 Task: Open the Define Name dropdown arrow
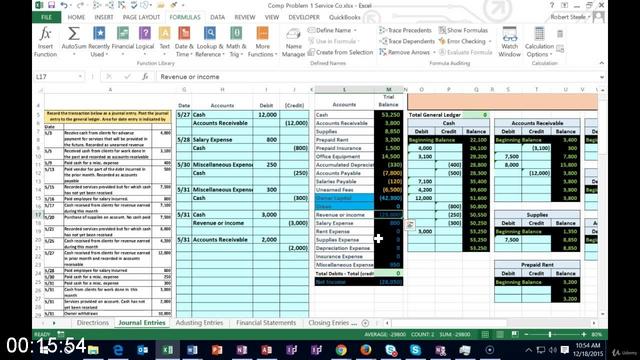point(355,30)
